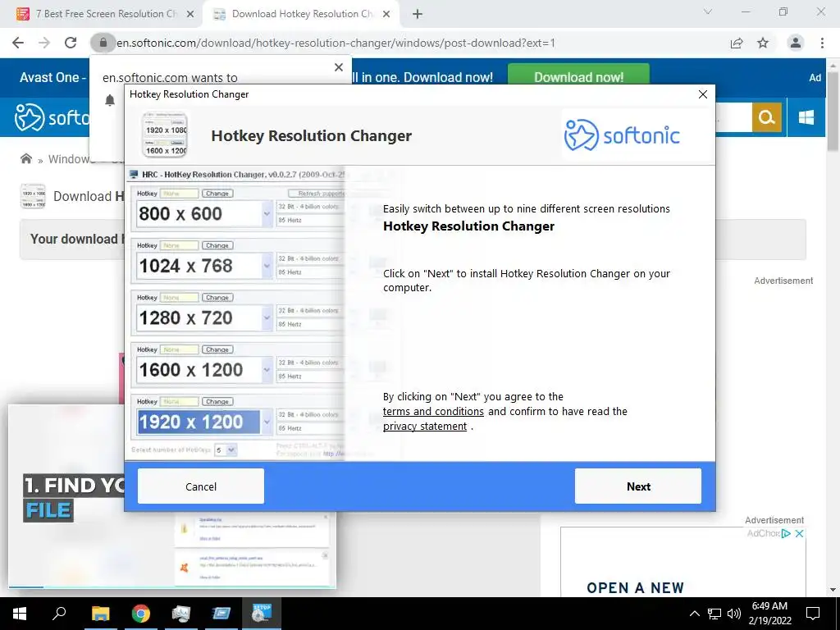Go back to the previous page
Screen dimensions: 840x630
[18, 43]
